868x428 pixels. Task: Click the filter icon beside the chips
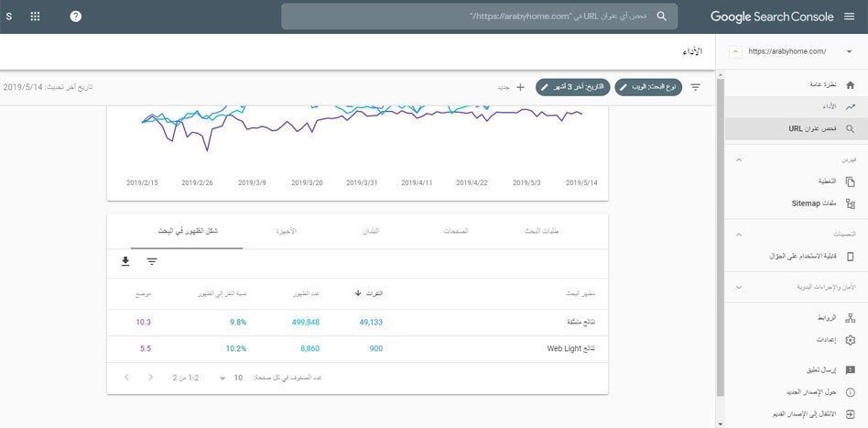coord(695,87)
